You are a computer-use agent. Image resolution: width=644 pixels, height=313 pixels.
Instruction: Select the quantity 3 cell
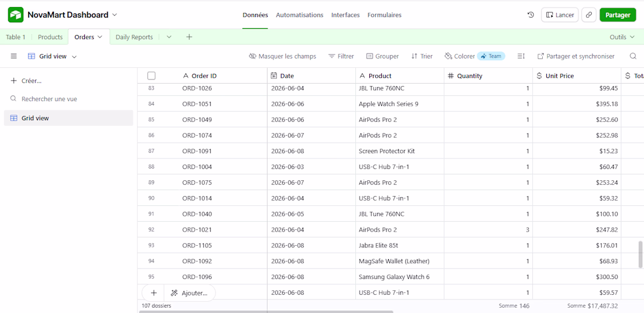tap(488, 230)
